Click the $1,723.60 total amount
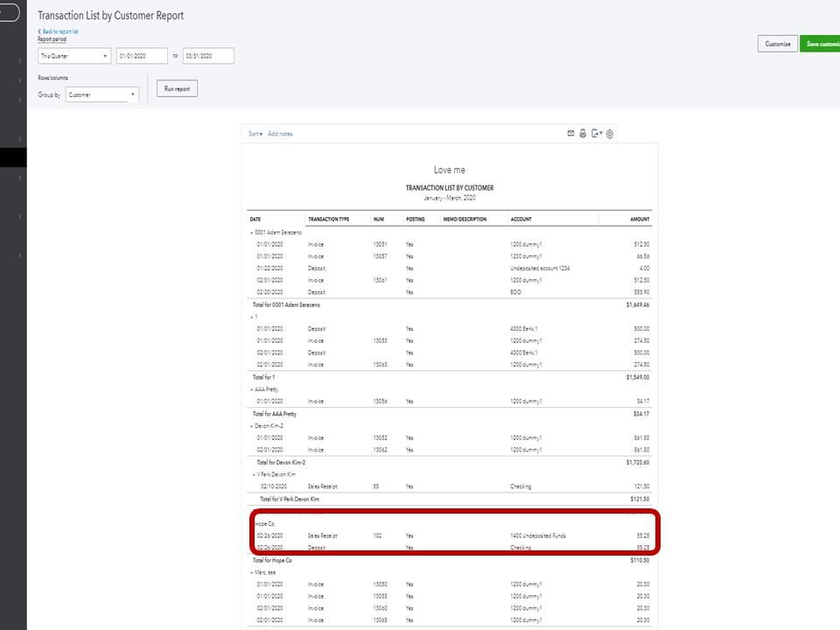Image resolution: width=840 pixels, height=630 pixels. click(638, 462)
